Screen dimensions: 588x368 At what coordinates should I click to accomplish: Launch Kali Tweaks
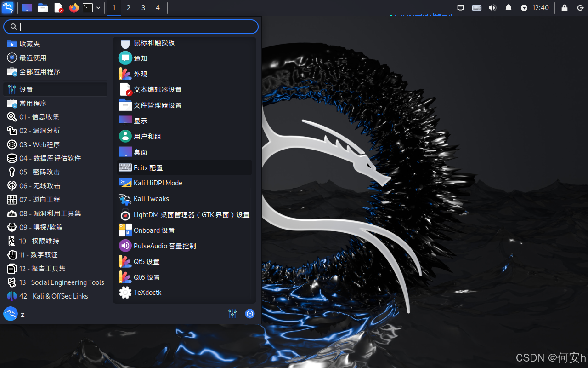click(184, 199)
